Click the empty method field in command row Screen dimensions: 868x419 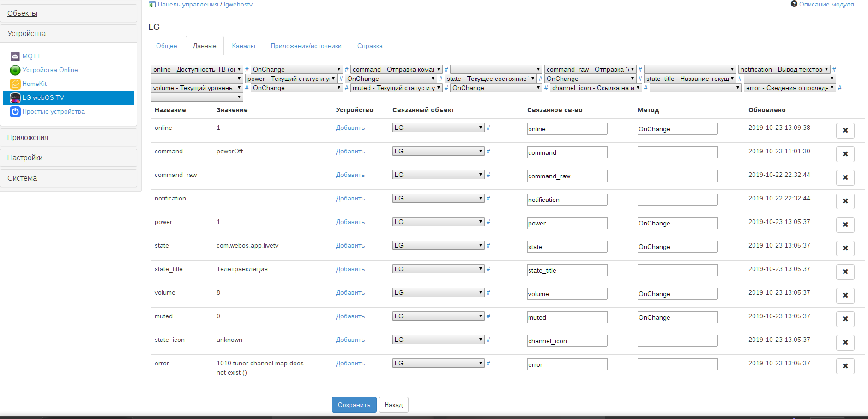coord(677,152)
